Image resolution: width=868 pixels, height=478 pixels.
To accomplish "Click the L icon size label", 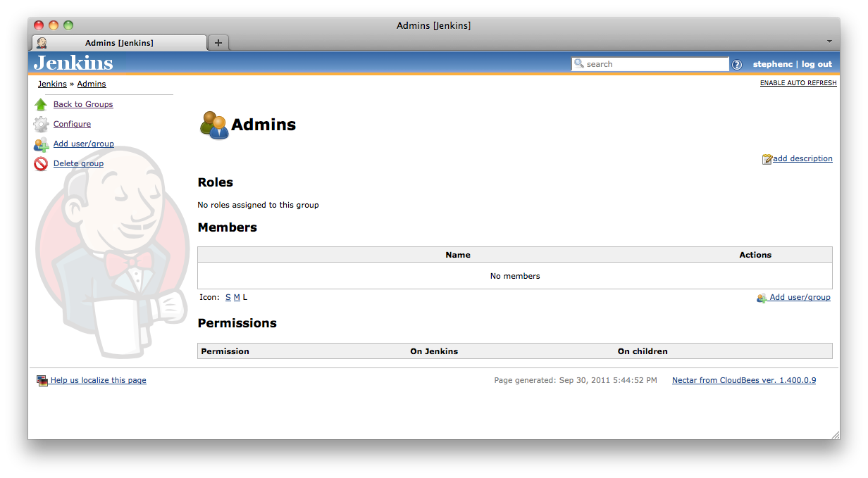I will 245,297.
